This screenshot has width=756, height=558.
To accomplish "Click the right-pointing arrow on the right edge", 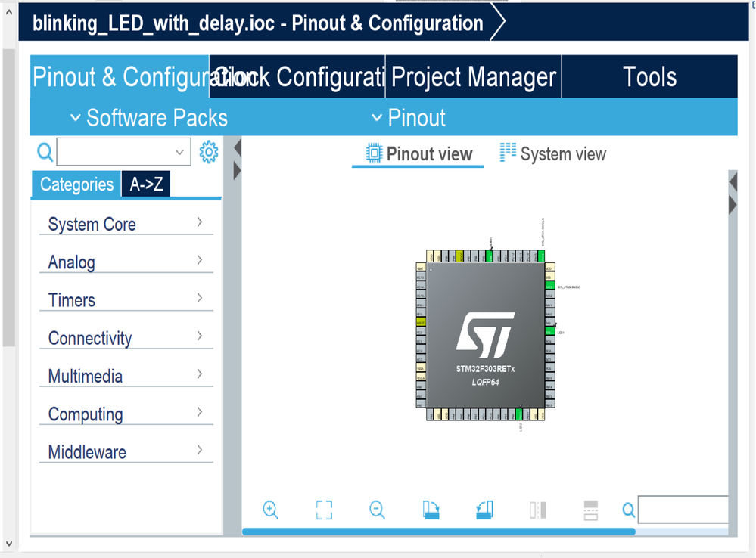I will [x=733, y=204].
